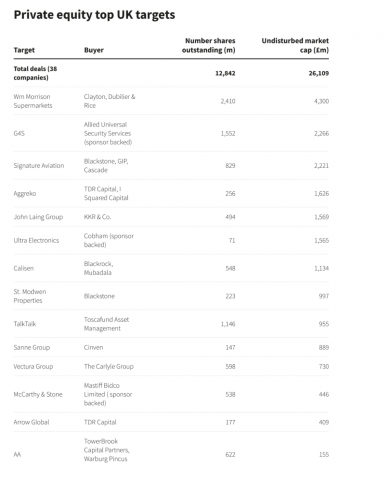Click the Private equity top UK targets title
Image resolution: width=390 pixels, height=480 pixels.
94,15
